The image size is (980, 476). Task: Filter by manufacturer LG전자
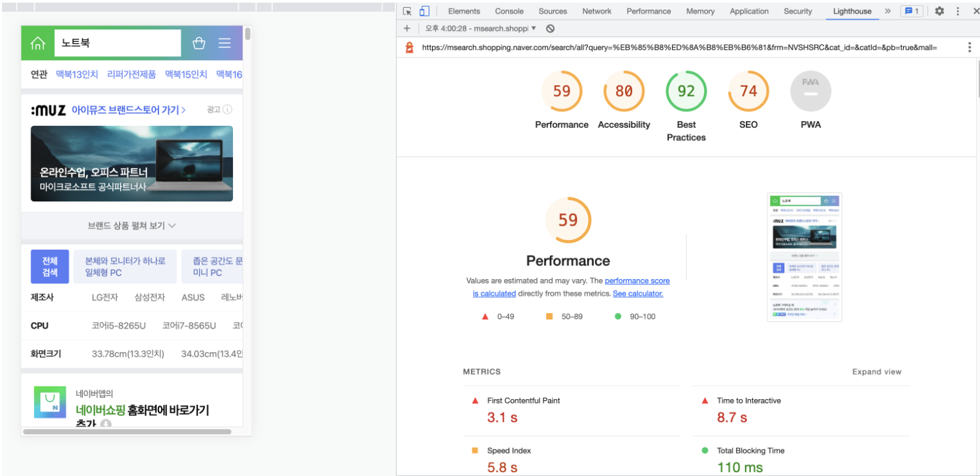105,297
